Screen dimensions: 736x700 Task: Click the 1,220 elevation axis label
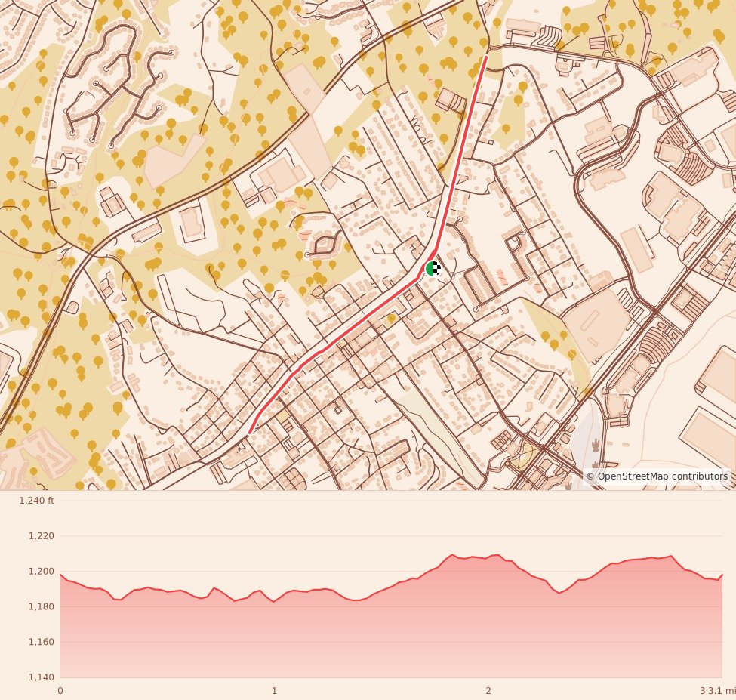[42, 535]
